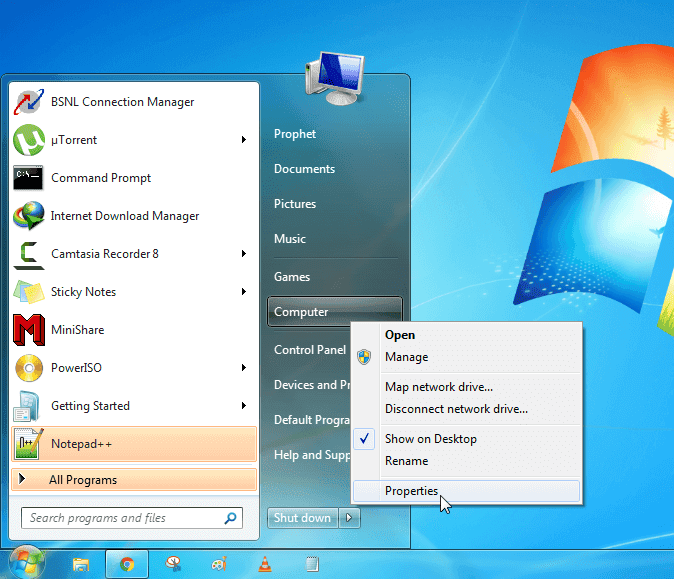674x579 pixels.
Task: Open the notepad taskbar icon
Action: point(312,564)
